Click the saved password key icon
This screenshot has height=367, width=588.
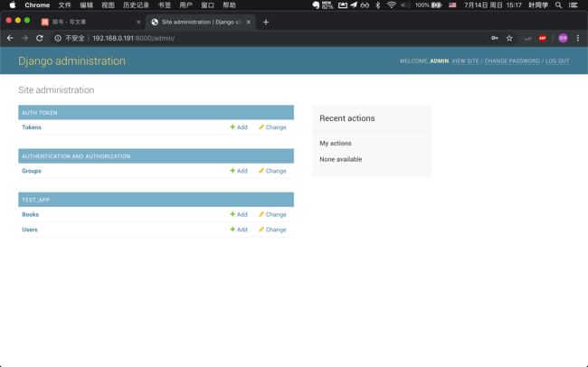pyautogui.click(x=495, y=38)
